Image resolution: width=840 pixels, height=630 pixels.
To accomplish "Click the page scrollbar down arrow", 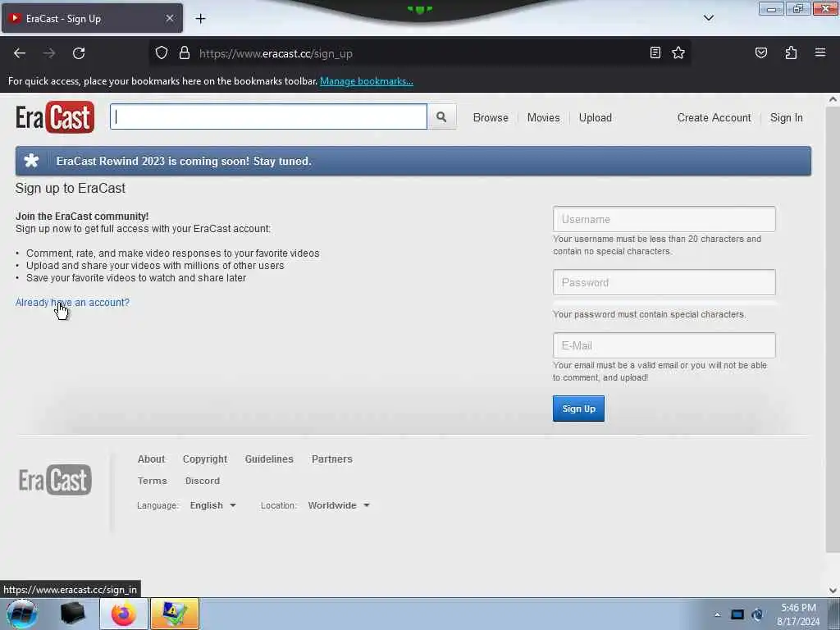I will pos(833,591).
